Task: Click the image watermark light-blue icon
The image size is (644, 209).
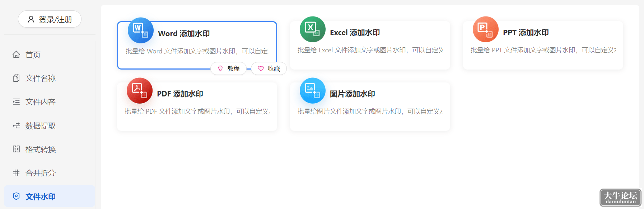Action: 313,91
